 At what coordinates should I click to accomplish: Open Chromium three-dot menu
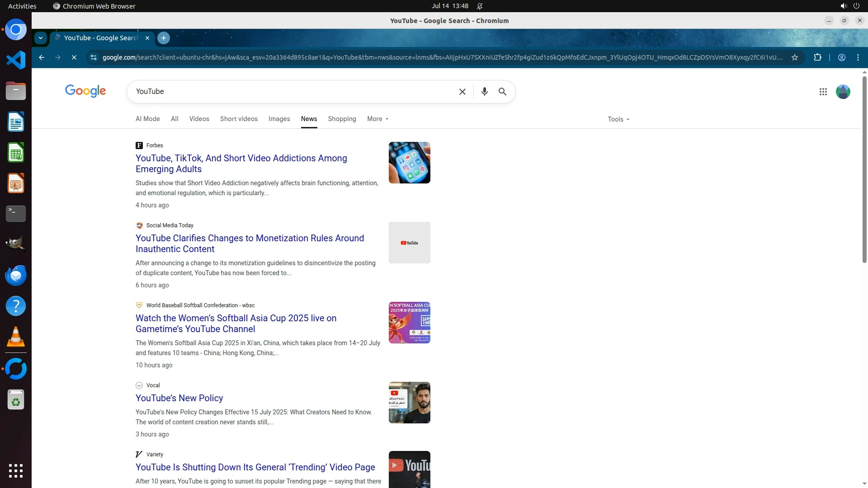858,57
